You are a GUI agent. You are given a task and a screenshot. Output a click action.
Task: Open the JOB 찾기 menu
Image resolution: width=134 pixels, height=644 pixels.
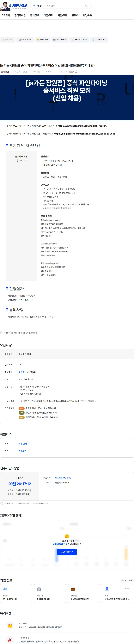[5, 16]
